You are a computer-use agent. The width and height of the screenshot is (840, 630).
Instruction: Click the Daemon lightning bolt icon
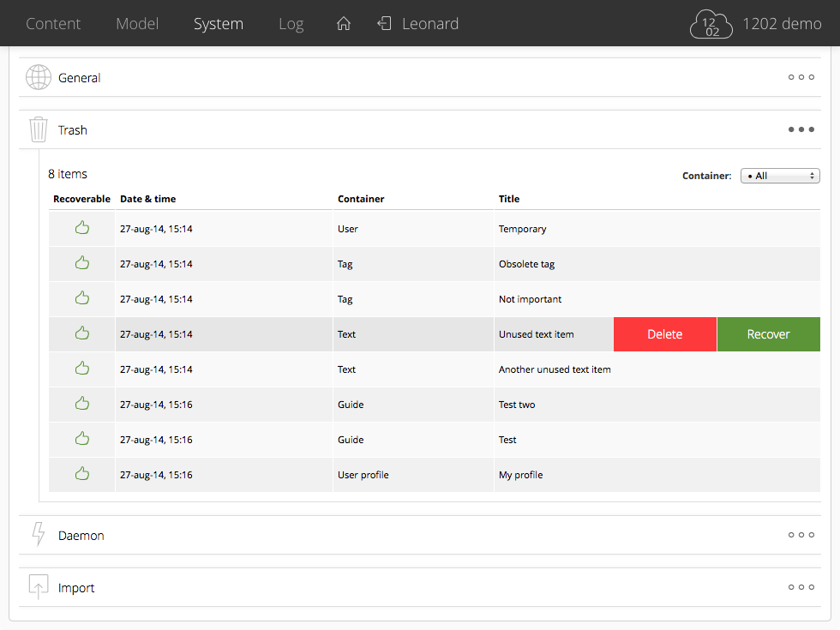coord(39,535)
